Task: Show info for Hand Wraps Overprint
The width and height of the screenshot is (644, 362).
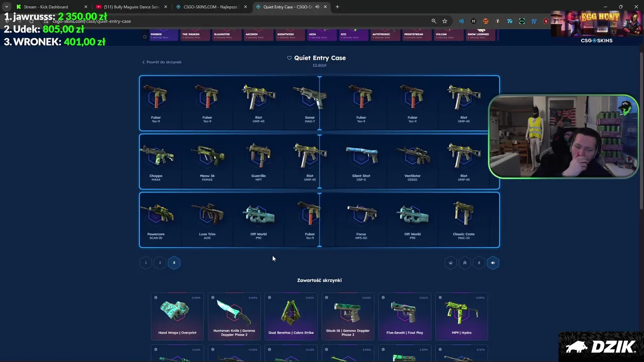Action: point(155,298)
